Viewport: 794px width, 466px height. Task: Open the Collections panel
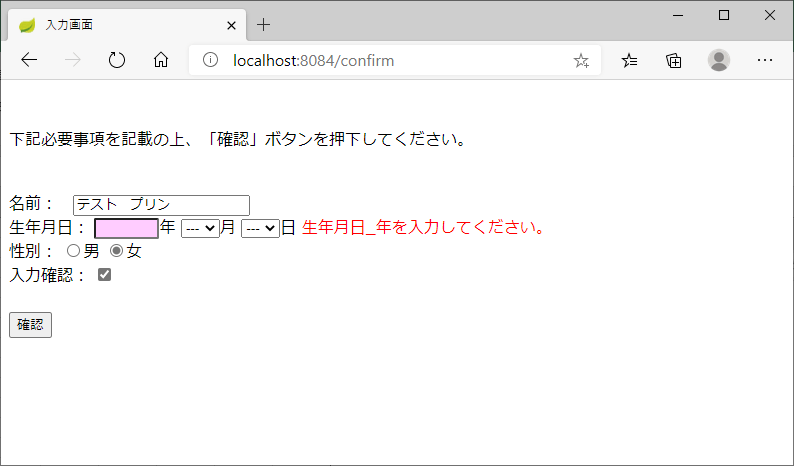point(673,61)
